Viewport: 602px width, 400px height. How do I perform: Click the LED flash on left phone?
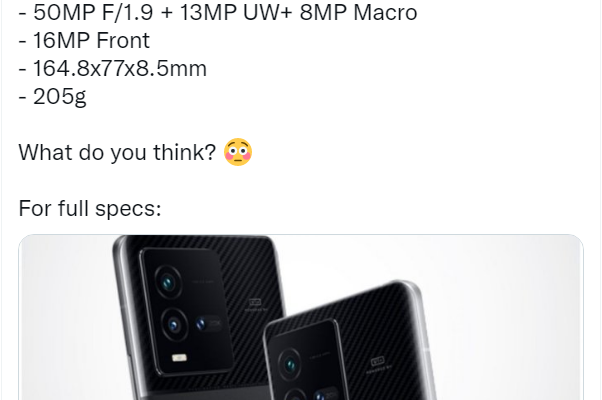tap(179, 358)
